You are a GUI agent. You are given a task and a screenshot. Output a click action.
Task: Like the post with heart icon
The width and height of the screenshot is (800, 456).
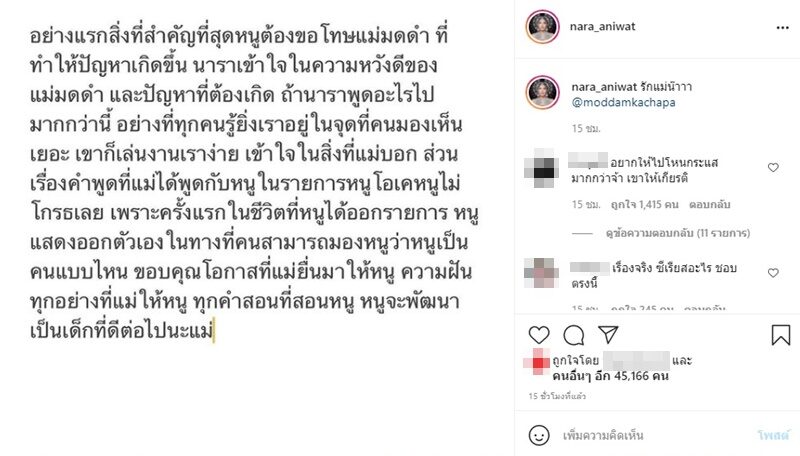click(x=539, y=335)
